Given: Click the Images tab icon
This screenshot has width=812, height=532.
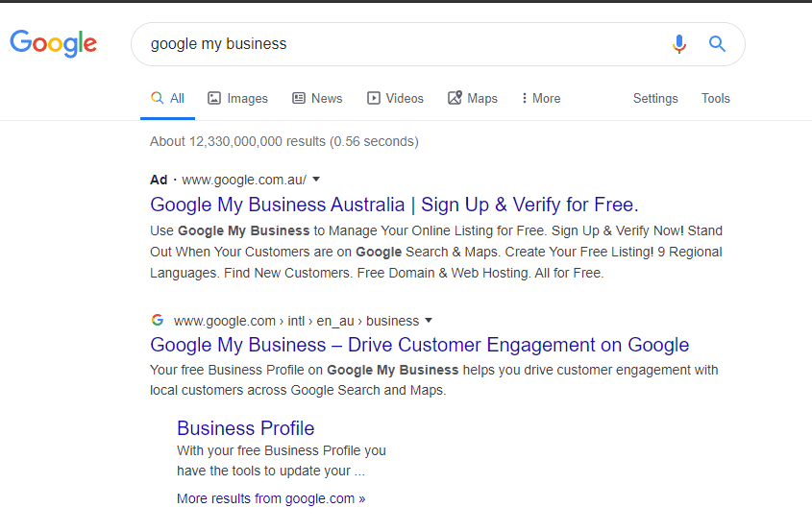Looking at the screenshot, I should click(x=214, y=98).
